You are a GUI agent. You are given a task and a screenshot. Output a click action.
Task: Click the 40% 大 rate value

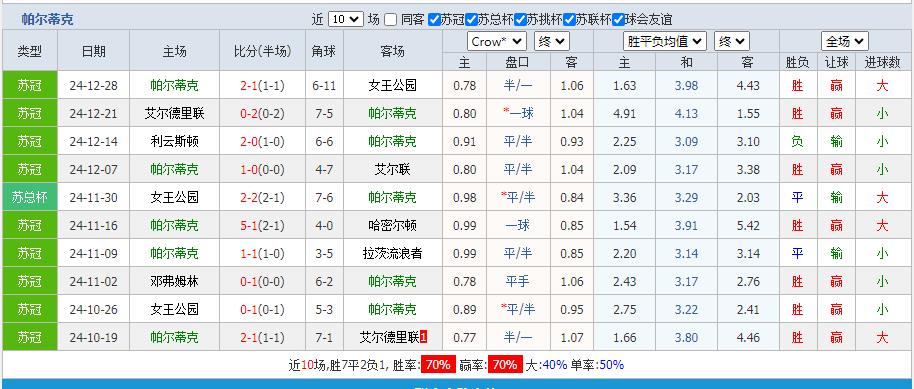(x=554, y=365)
